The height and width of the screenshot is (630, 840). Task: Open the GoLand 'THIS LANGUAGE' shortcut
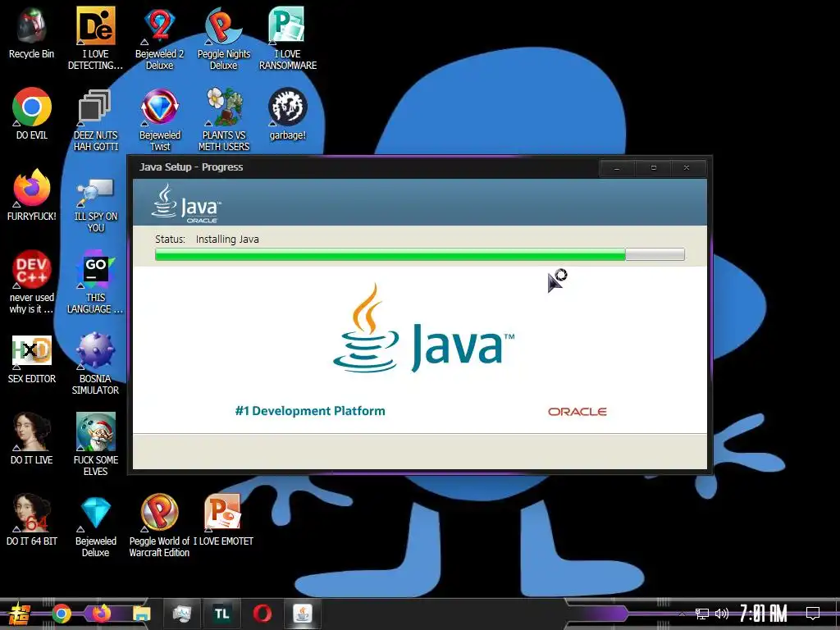[x=95, y=282]
